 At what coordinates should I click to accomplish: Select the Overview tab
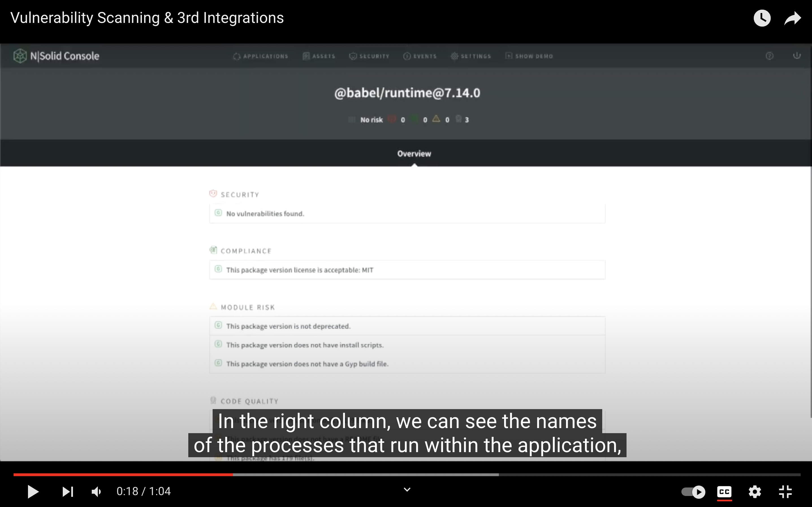click(414, 154)
